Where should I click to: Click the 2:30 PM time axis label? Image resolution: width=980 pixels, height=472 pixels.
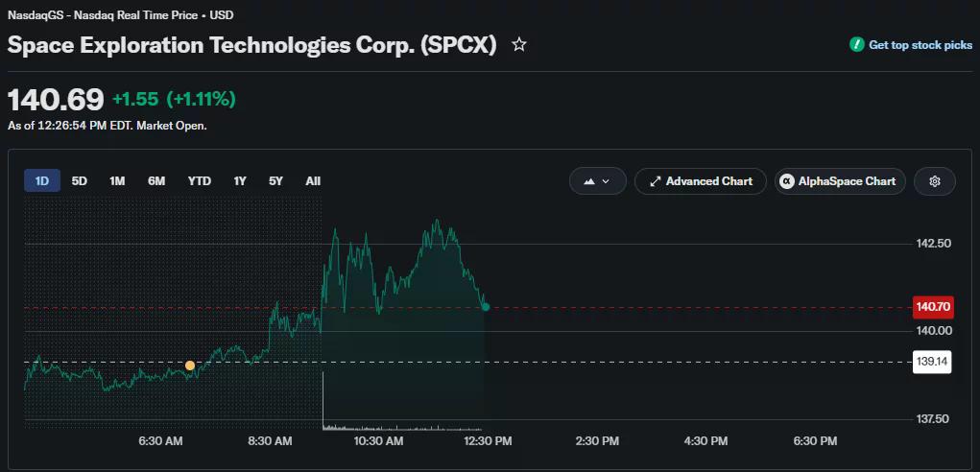pyautogui.click(x=597, y=441)
